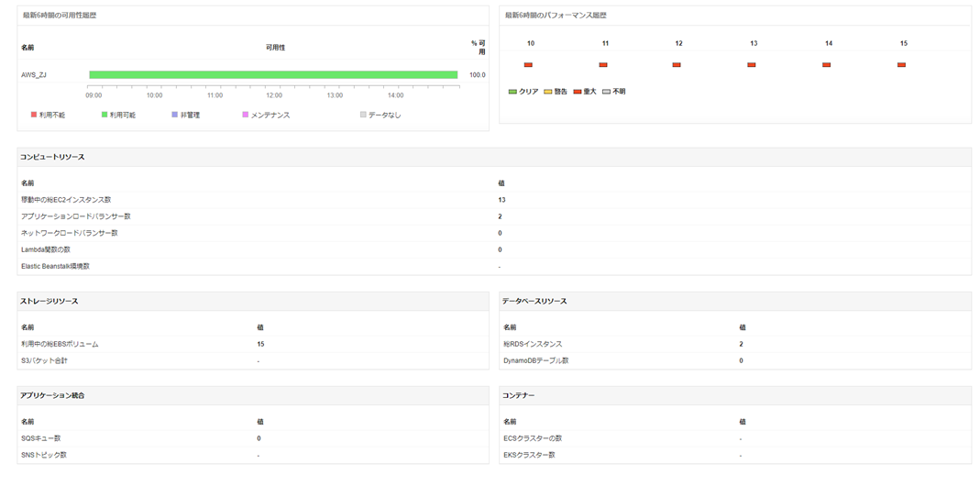Screen dimensions: 980x486
Task: Click the critical status icon under hour 11
Action: pos(603,65)
